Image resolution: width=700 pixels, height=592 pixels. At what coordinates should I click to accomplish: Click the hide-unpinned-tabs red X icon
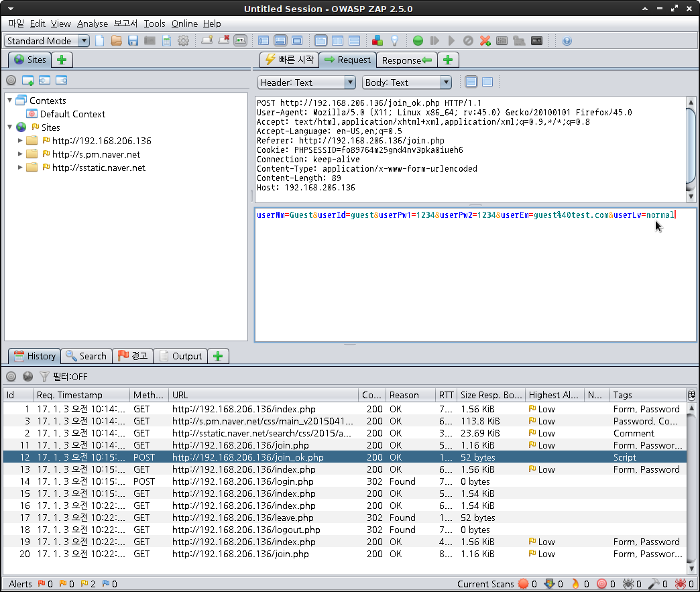(x=224, y=41)
